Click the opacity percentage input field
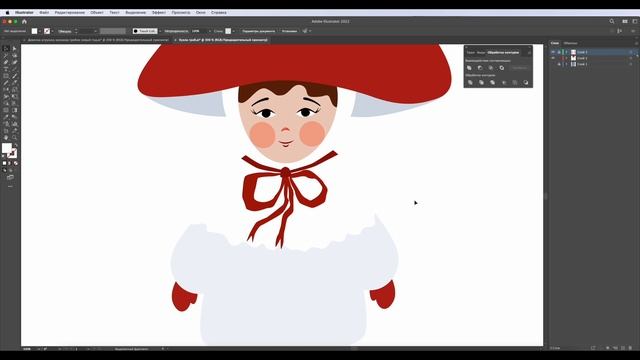This screenshot has width=640, height=360. click(199, 31)
